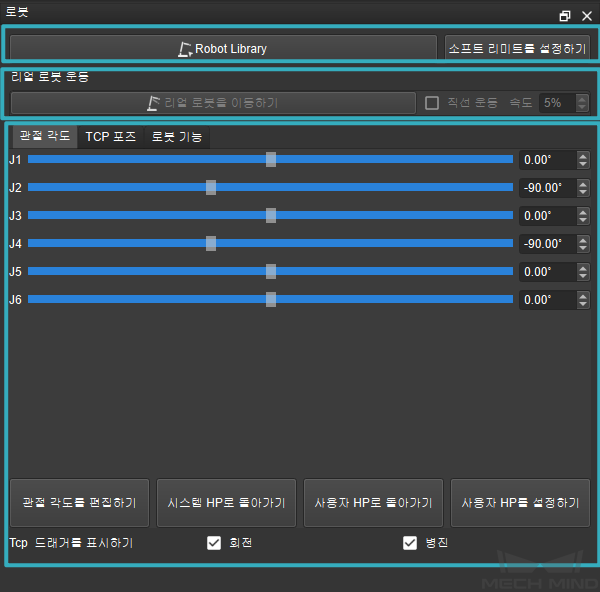Open the 로봇 기능 tab

(177, 137)
